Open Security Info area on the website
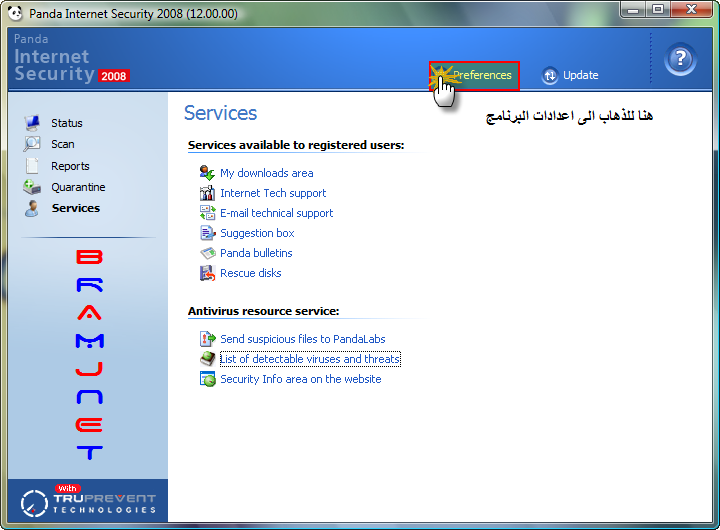720x530 pixels. 300,379
